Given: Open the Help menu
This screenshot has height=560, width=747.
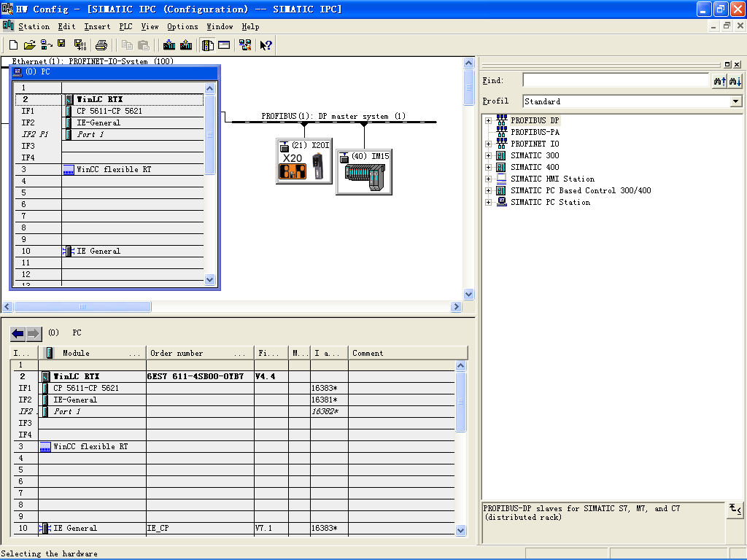Looking at the screenshot, I should pos(251,27).
